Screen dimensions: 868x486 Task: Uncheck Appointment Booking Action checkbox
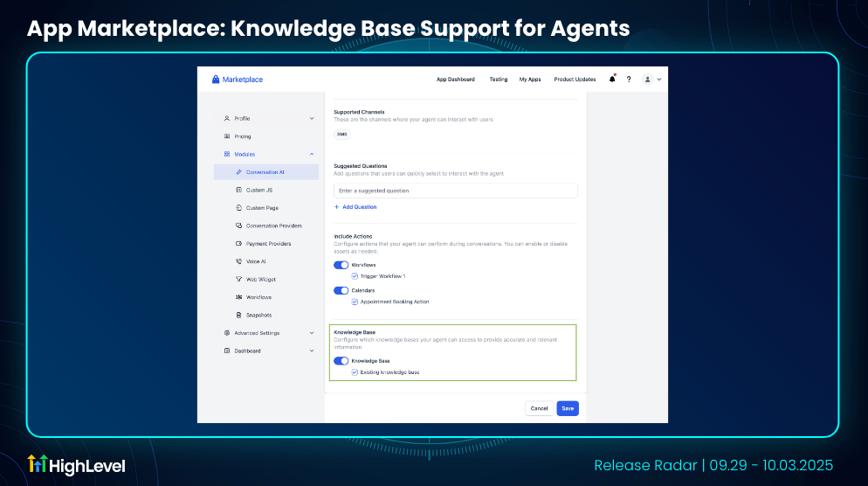click(x=355, y=302)
